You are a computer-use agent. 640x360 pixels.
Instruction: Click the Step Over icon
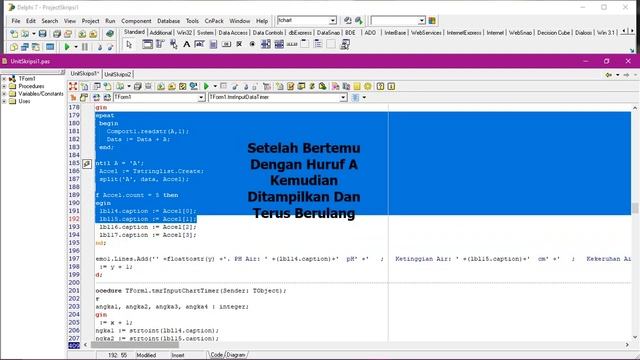coord(110,47)
